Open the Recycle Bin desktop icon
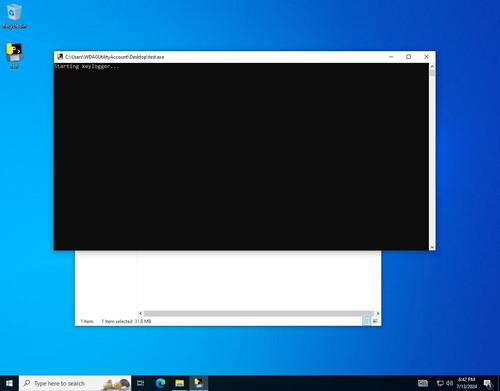This screenshot has width=500, height=391. (14, 16)
